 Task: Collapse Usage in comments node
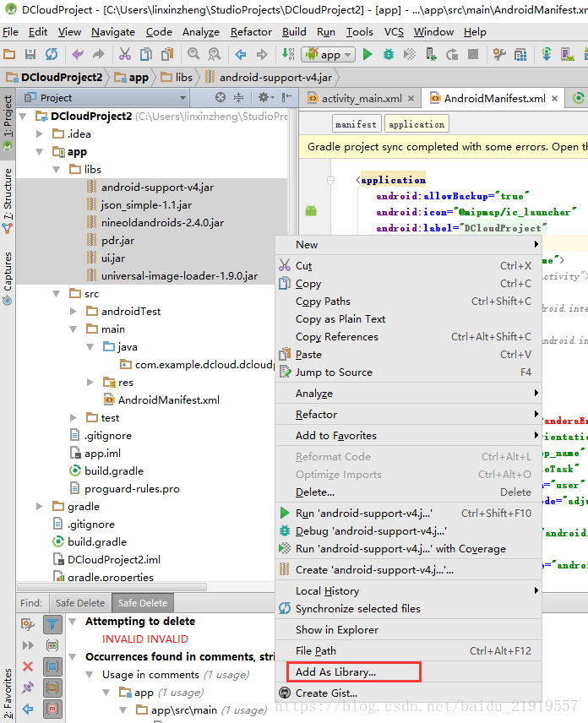click(90, 675)
